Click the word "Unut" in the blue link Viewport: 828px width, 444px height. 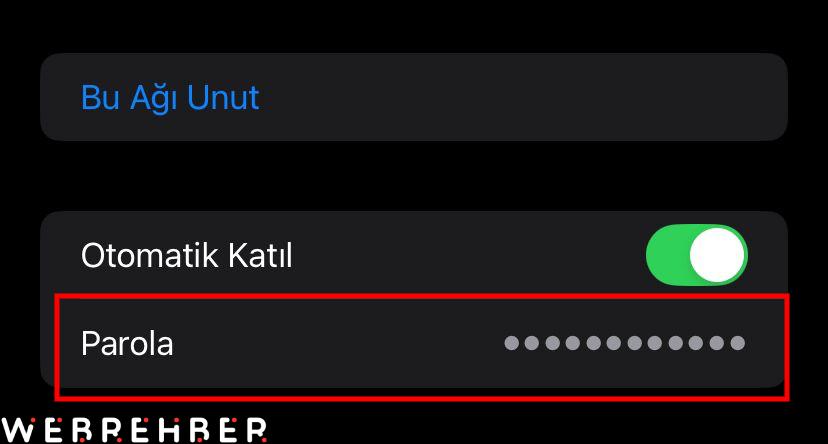[x=223, y=98]
